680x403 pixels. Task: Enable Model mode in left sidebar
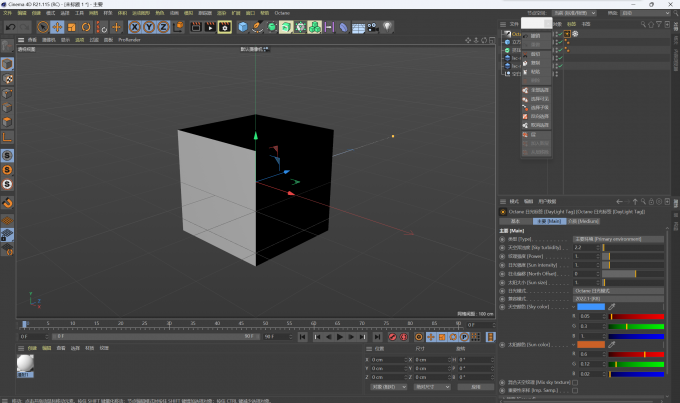pyautogui.click(x=7, y=64)
